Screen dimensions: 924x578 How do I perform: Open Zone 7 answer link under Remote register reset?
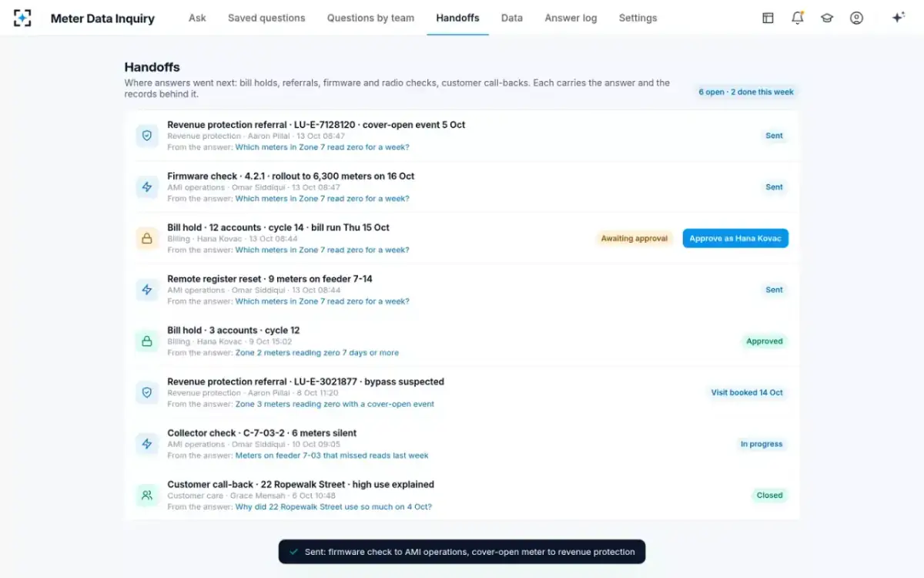point(322,301)
